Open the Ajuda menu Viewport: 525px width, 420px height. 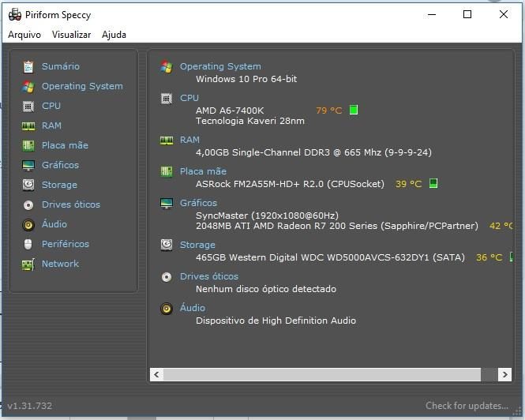(x=114, y=35)
